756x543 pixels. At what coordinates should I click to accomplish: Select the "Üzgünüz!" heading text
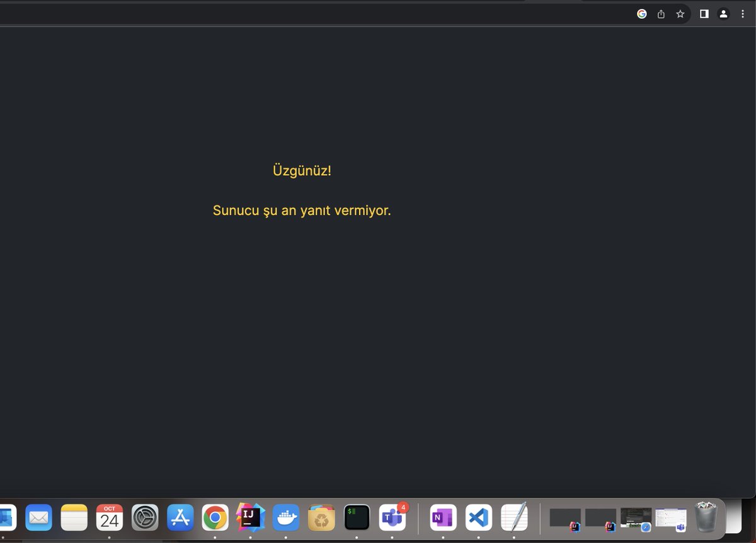(x=302, y=171)
